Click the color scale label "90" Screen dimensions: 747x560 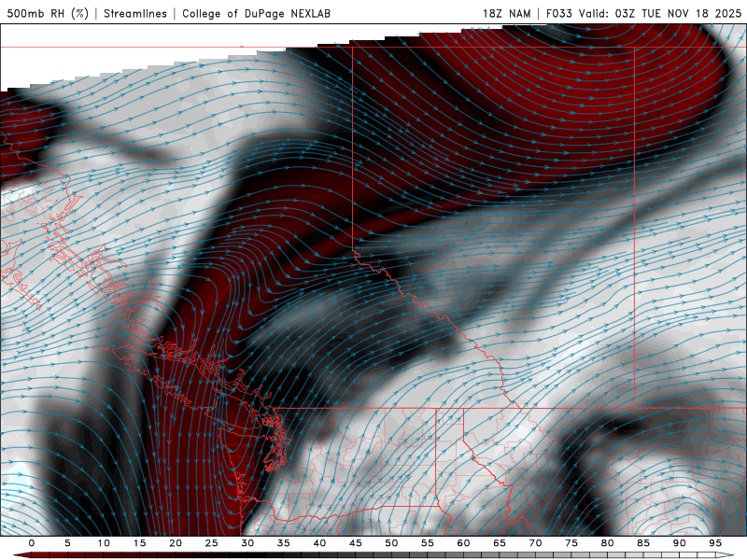pyautogui.click(x=680, y=543)
